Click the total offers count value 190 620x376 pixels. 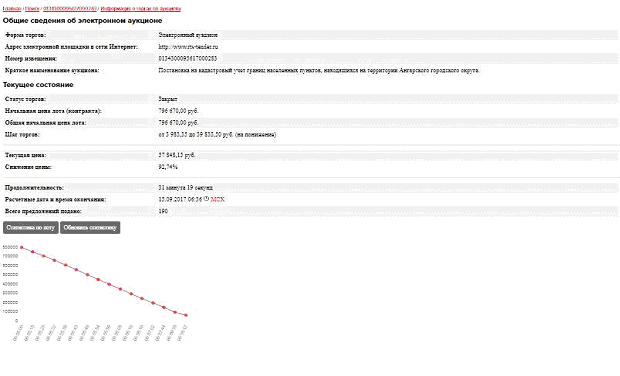(163, 212)
